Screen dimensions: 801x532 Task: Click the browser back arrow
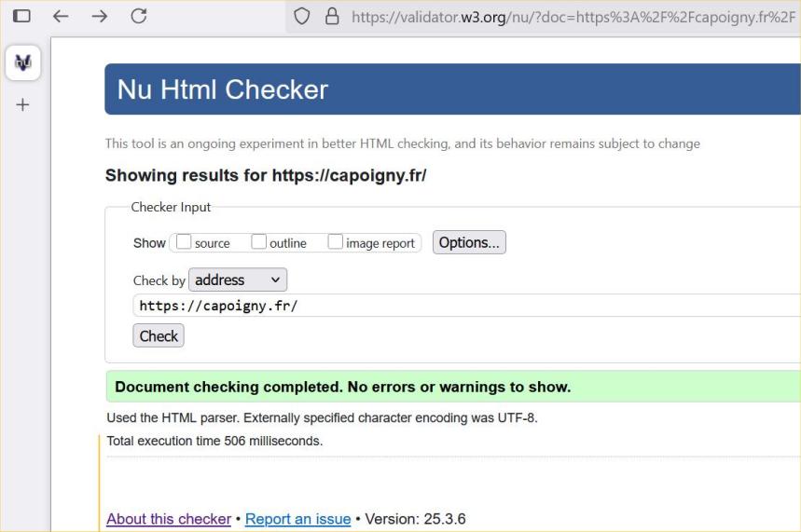61,16
